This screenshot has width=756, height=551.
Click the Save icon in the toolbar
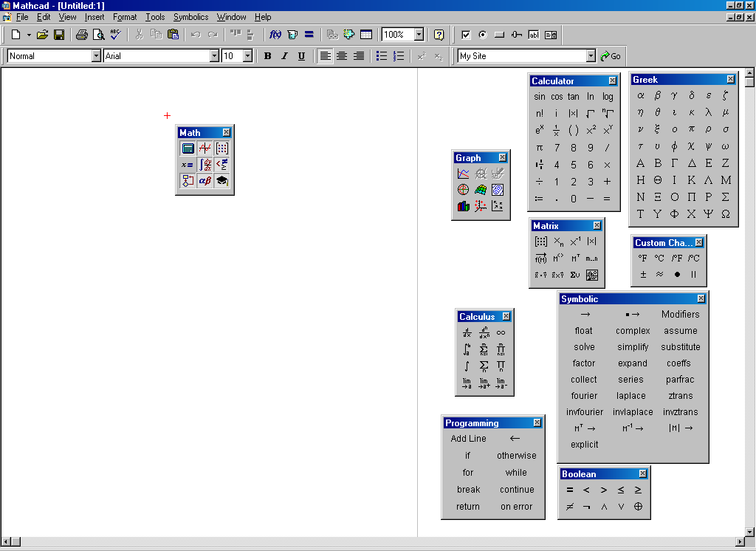(x=59, y=35)
